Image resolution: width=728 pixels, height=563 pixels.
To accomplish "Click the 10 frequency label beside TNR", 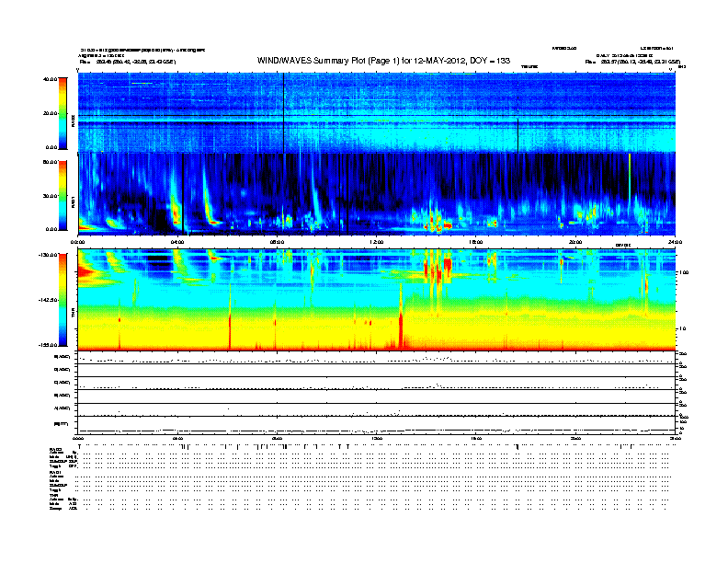I will pos(685,328).
